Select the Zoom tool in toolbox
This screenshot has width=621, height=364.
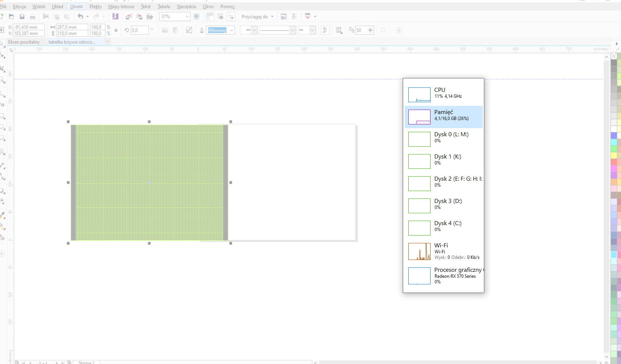[3, 80]
